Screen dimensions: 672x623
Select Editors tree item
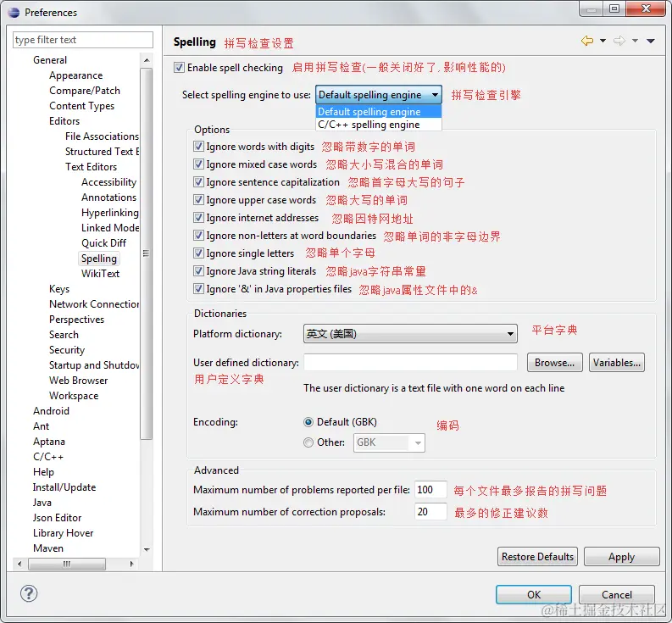[64, 121]
